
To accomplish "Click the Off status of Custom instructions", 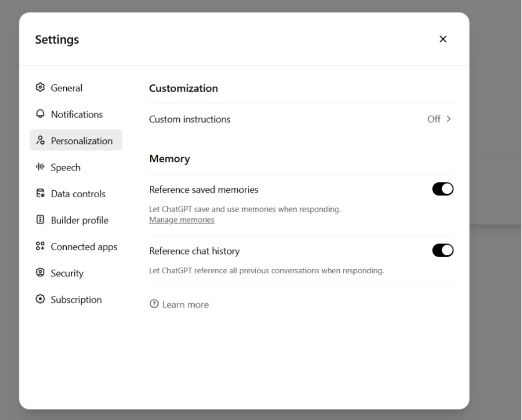I will [x=434, y=119].
